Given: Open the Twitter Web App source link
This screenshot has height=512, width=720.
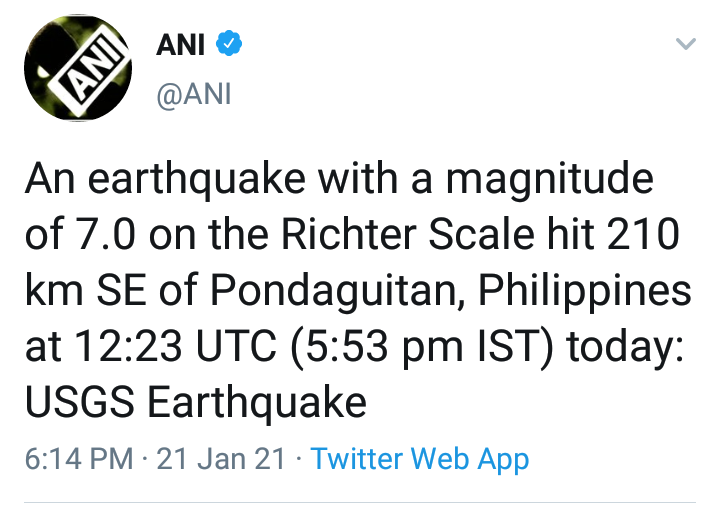Looking at the screenshot, I should point(419,459).
